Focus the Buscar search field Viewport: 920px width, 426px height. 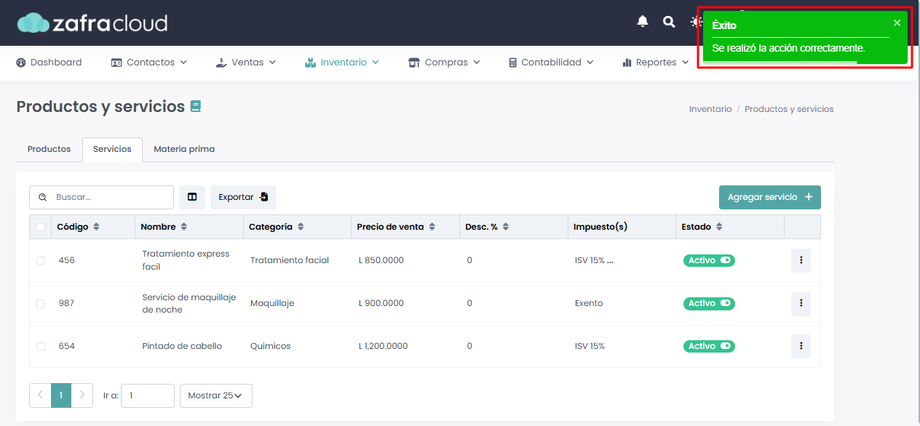coord(102,197)
